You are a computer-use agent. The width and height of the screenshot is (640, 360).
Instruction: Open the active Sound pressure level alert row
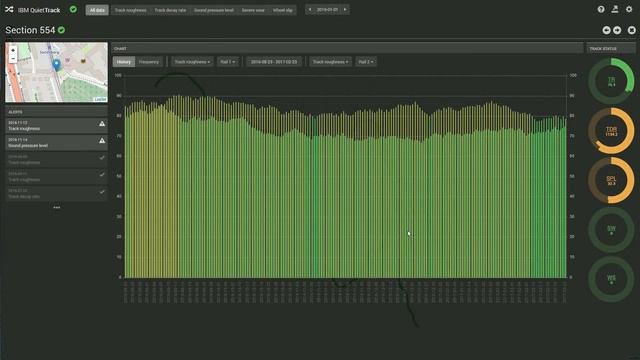[56, 142]
